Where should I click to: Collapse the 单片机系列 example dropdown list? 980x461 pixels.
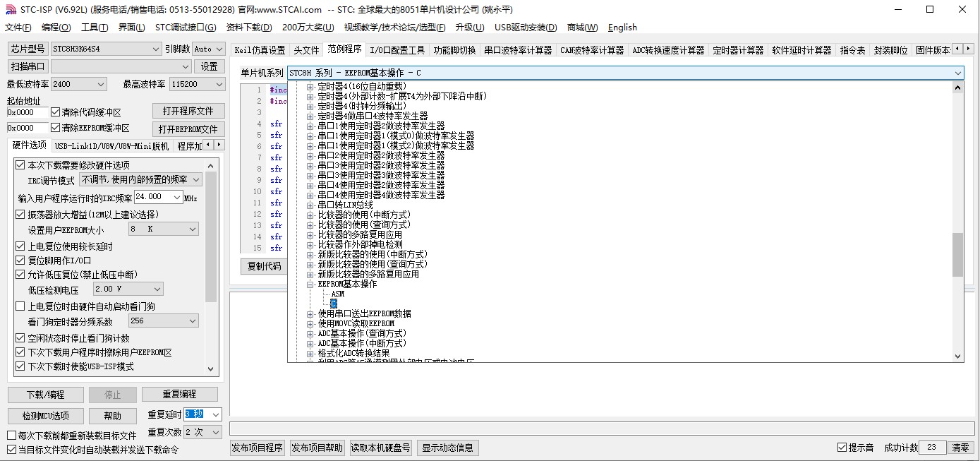click(957, 73)
